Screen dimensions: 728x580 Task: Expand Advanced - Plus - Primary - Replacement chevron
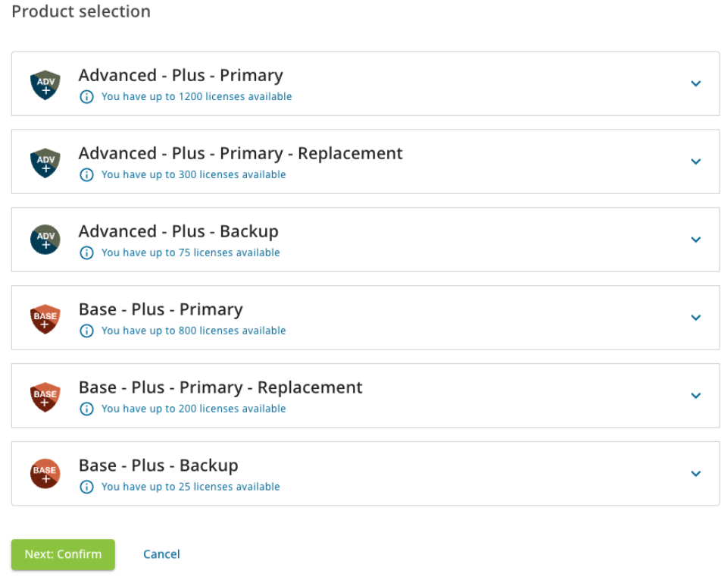695,161
